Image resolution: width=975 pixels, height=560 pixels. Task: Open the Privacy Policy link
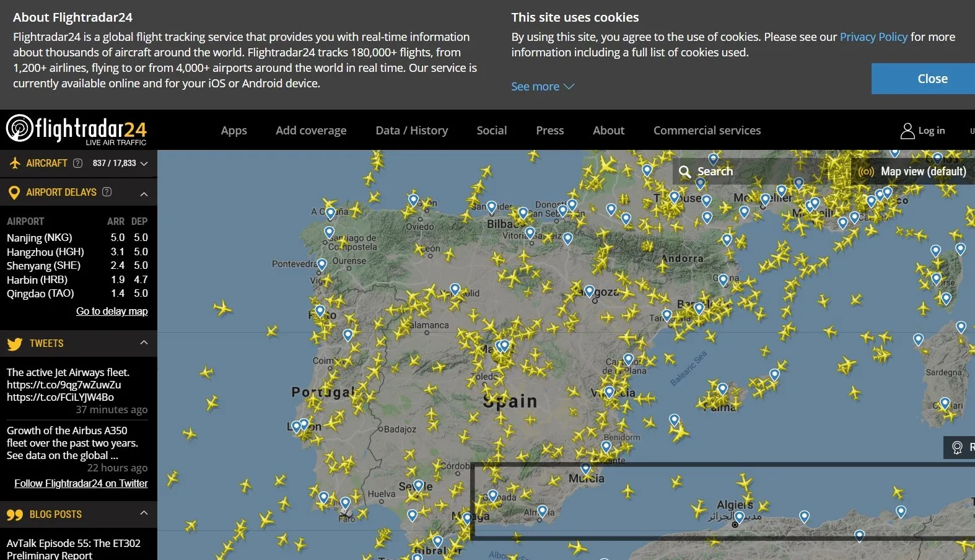(x=873, y=37)
